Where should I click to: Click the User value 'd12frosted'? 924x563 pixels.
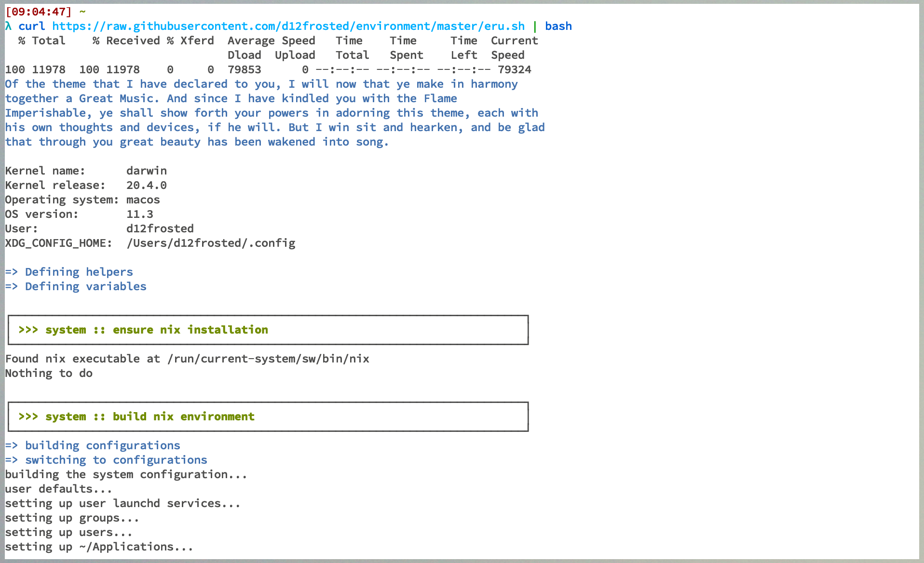point(160,229)
